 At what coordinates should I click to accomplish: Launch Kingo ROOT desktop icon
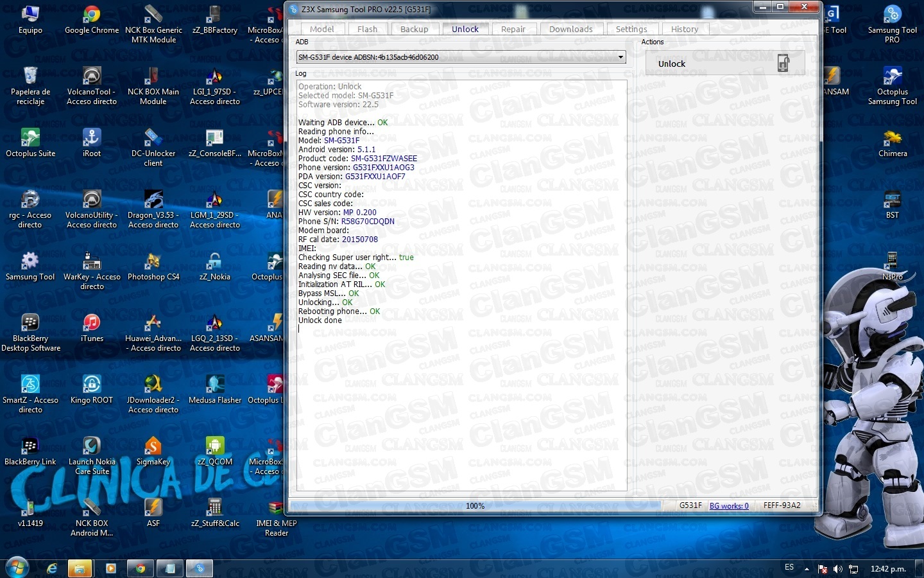point(92,390)
